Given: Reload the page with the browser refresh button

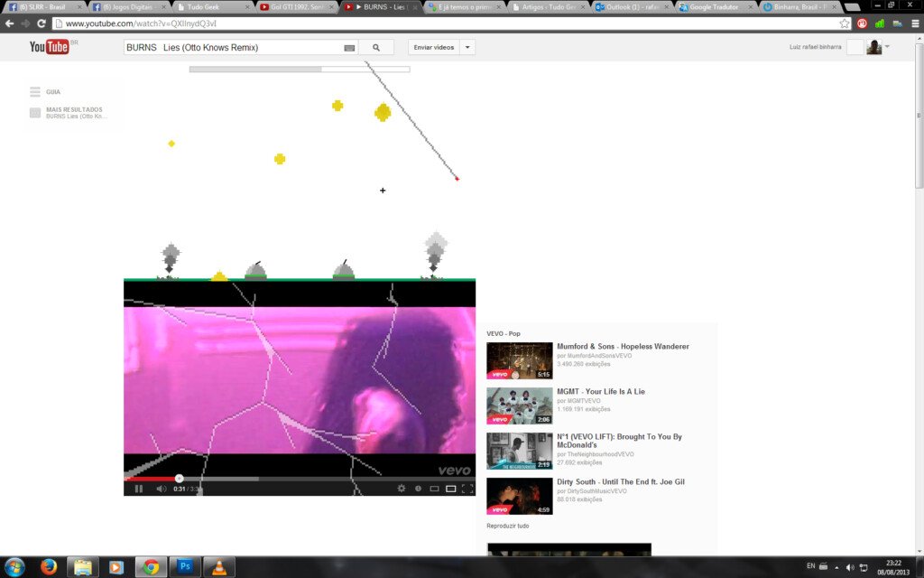Looking at the screenshot, I should click(42, 23).
